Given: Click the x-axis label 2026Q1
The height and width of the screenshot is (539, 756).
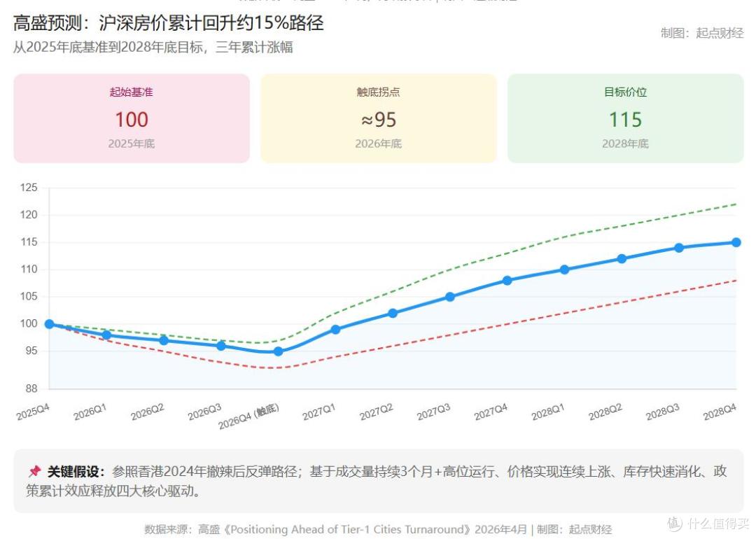Looking at the screenshot, I should (90, 412).
